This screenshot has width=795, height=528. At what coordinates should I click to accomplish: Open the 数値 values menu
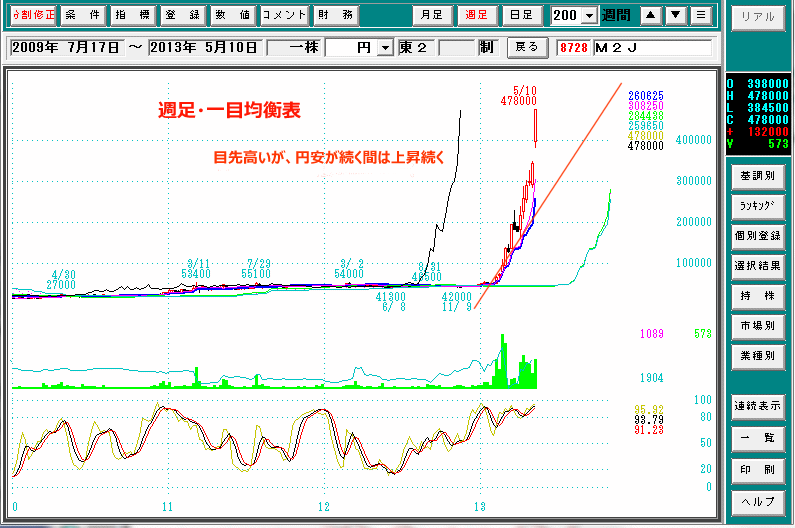(x=233, y=15)
